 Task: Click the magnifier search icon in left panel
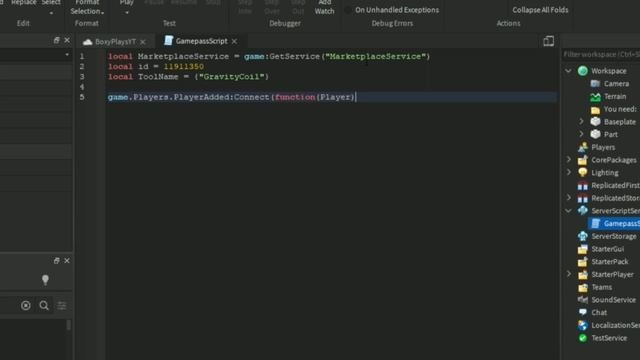(x=44, y=305)
